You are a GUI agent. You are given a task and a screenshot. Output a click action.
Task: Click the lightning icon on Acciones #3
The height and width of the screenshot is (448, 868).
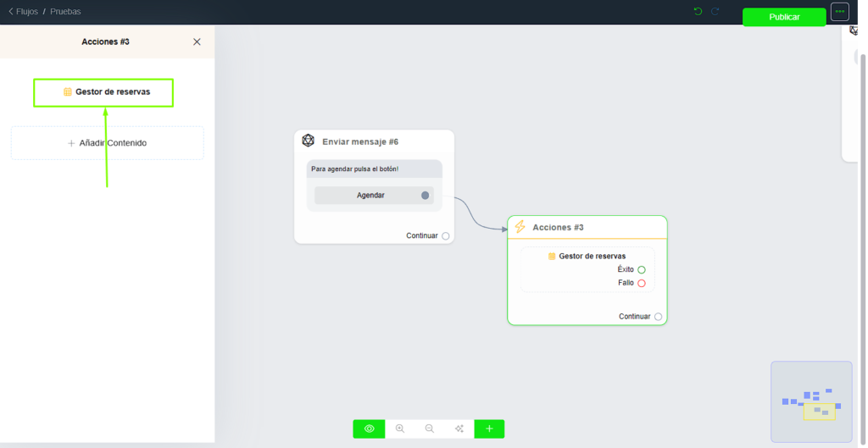click(520, 227)
